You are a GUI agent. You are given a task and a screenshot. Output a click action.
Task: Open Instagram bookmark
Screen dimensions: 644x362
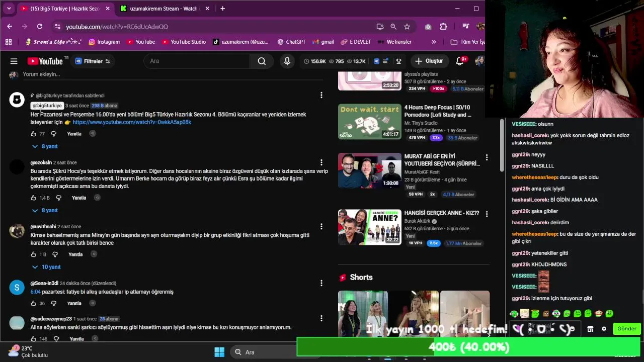[x=104, y=42]
